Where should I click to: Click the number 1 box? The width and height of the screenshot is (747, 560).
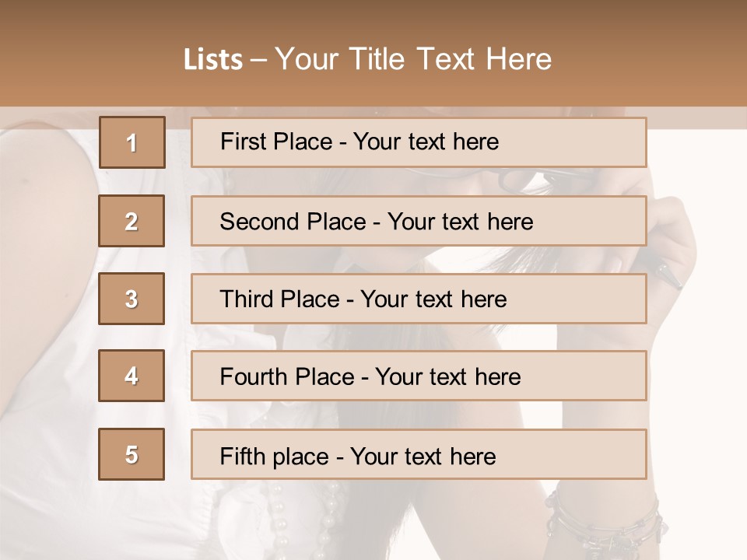click(132, 142)
